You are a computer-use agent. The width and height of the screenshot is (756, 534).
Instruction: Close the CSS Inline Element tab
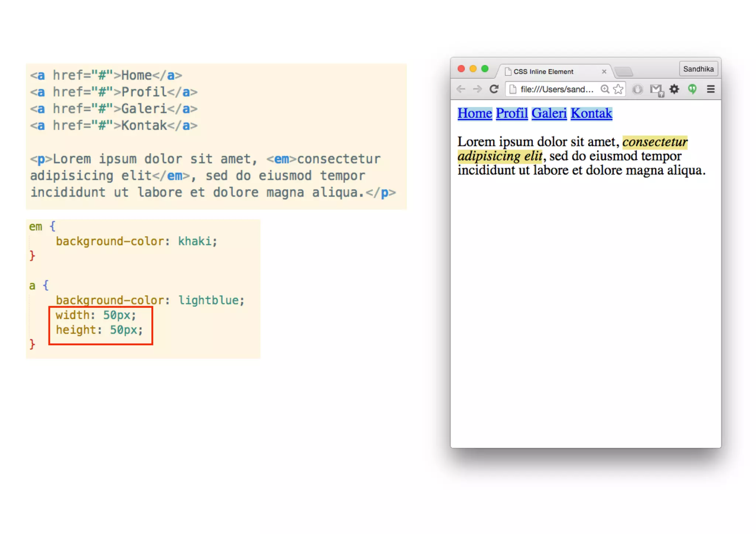click(604, 72)
